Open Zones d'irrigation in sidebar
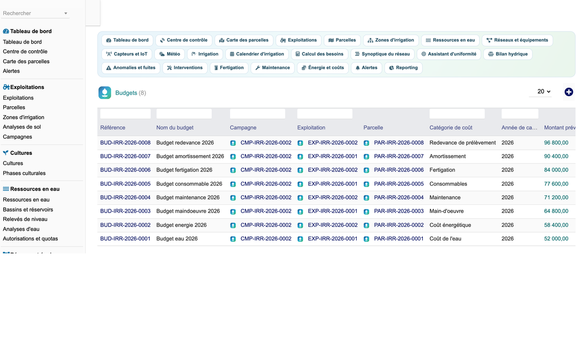588x364 pixels. pos(24,118)
